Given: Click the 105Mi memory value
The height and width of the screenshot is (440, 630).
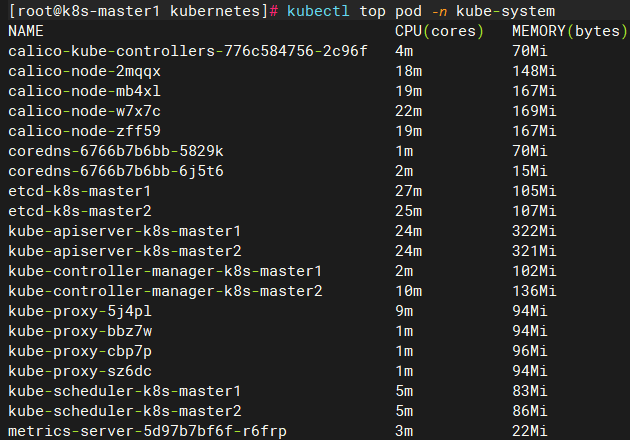Looking at the screenshot, I should click(534, 191).
